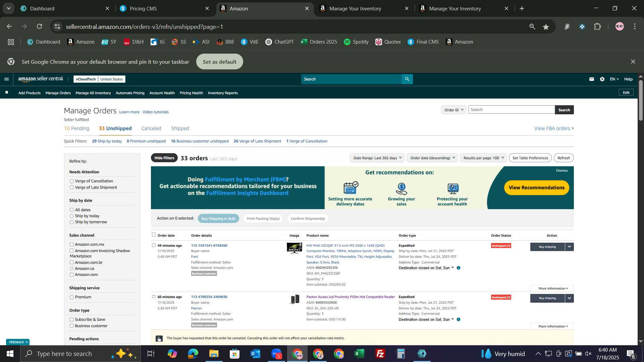Screen dimensions: 644x362
Task: Select Verge of Cancellation radio filter
Action: tap(71, 181)
